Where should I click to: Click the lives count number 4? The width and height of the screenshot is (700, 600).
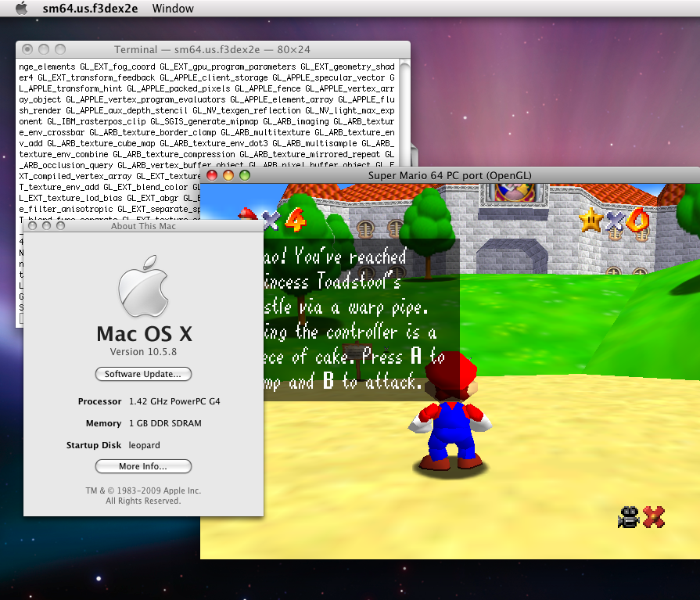[296, 220]
